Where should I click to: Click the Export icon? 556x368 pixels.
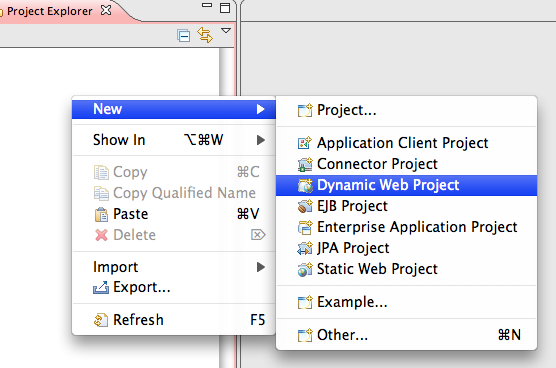tap(101, 288)
